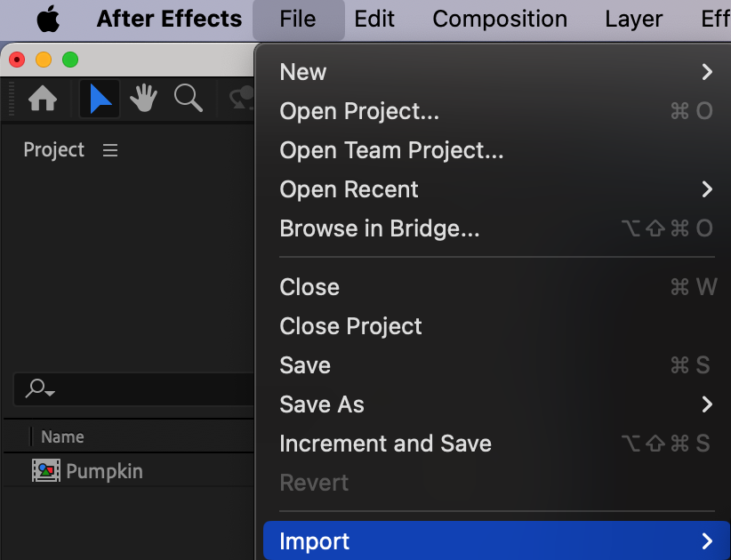Open the Apple menu
Image resolution: width=731 pixels, height=560 pixels.
click(48, 19)
